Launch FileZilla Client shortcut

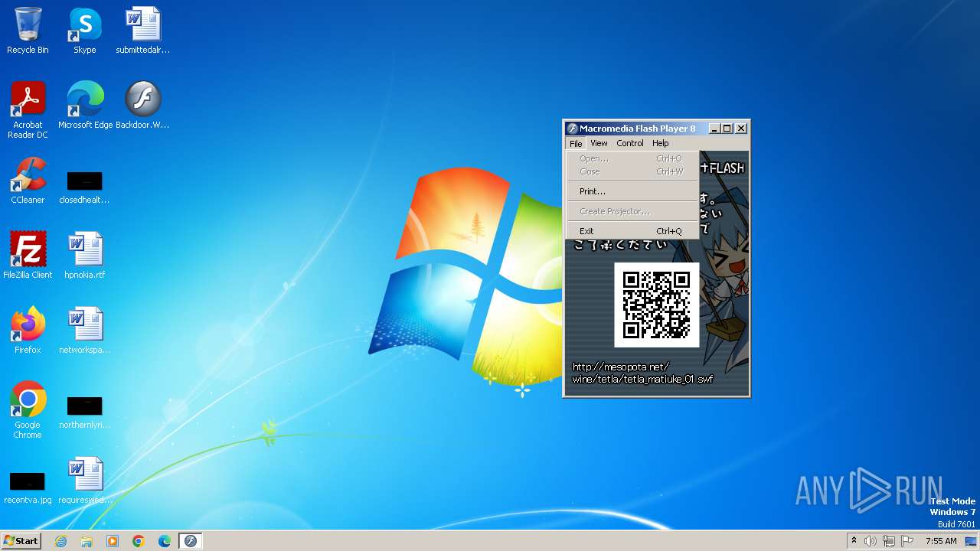point(28,255)
